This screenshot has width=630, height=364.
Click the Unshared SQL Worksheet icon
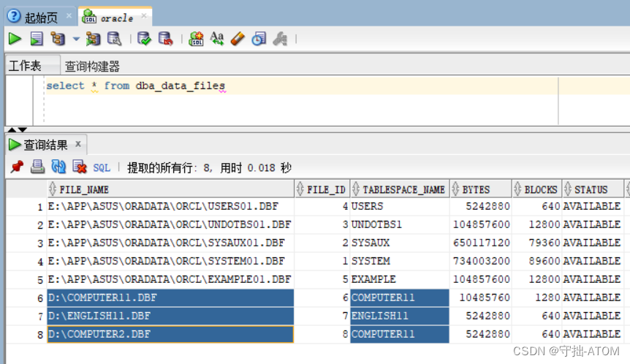196,39
